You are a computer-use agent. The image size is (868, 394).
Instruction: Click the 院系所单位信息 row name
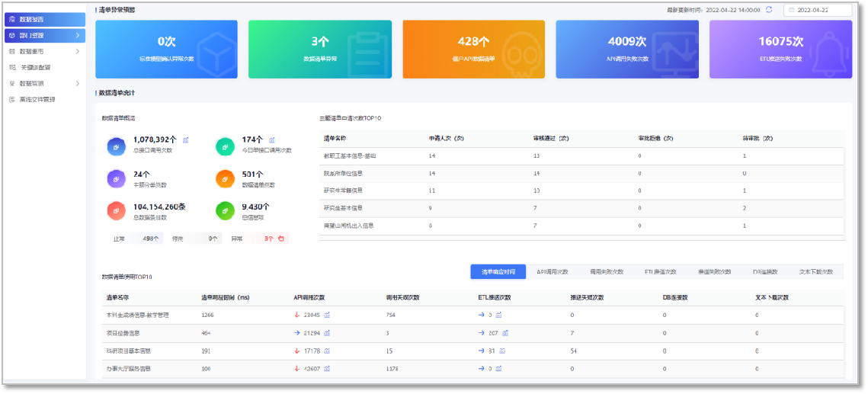tap(343, 173)
